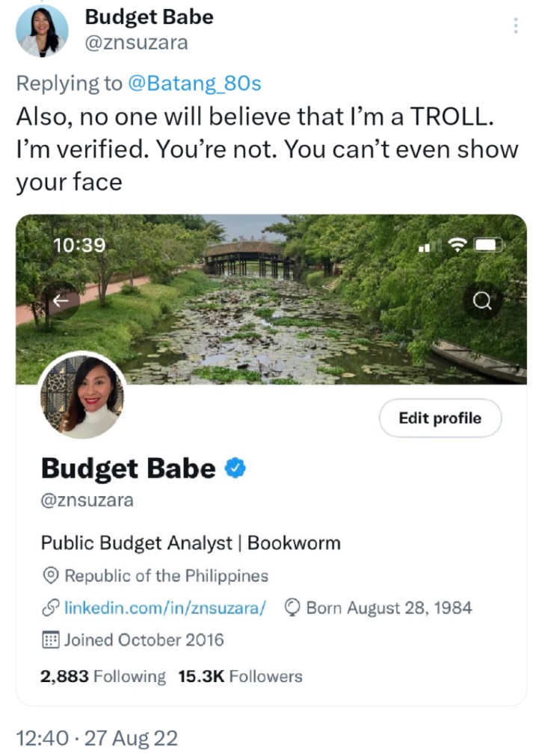The image size is (536, 756).
Task: Tap the back arrow on profile banner
Action: 61,301
